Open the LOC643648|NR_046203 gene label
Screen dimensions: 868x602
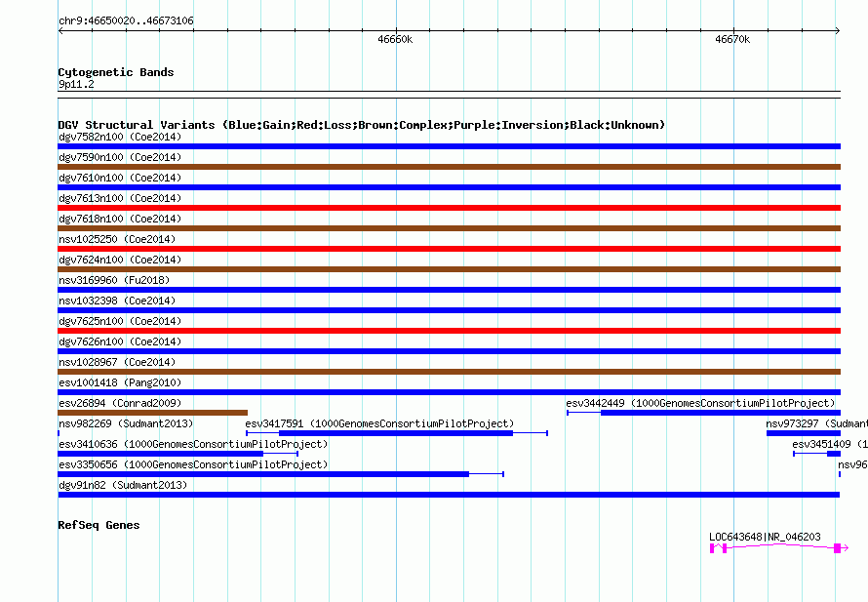[x=765, y=537]
